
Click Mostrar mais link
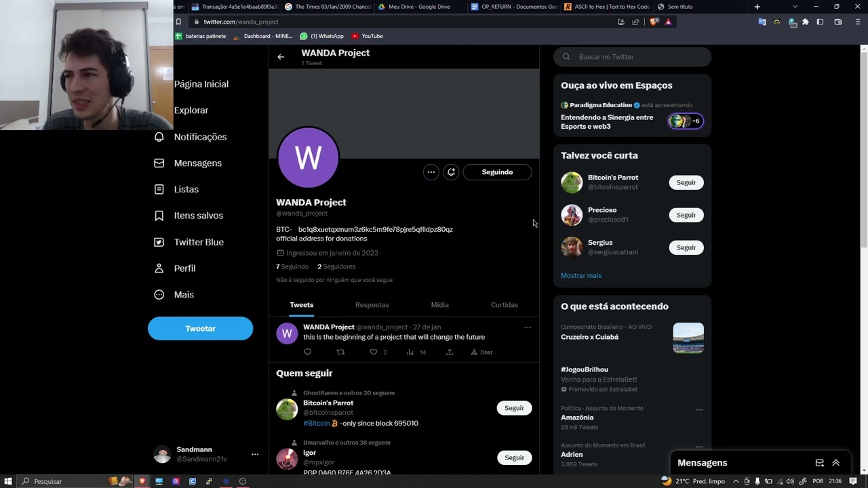(581, 276)
